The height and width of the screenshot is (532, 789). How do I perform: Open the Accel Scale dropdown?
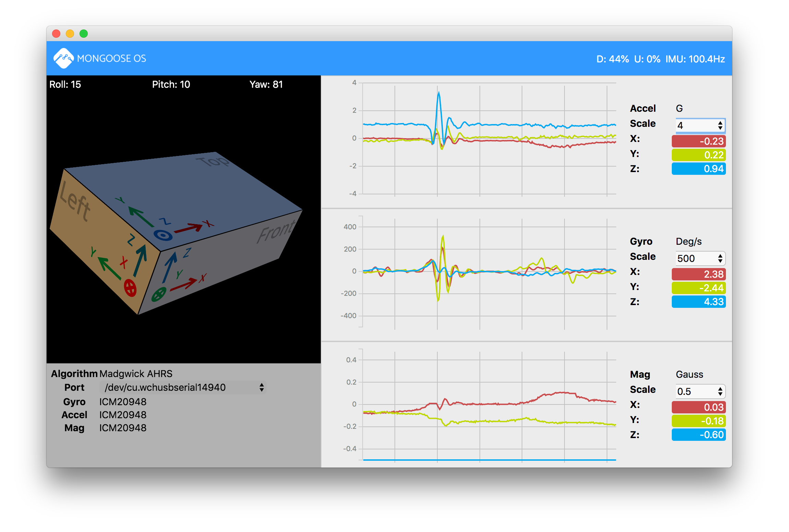pyautogui.click(x=700, y=125)
